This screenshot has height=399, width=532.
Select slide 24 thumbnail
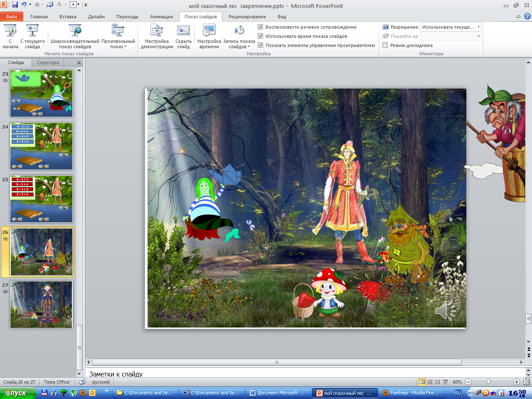41,146
